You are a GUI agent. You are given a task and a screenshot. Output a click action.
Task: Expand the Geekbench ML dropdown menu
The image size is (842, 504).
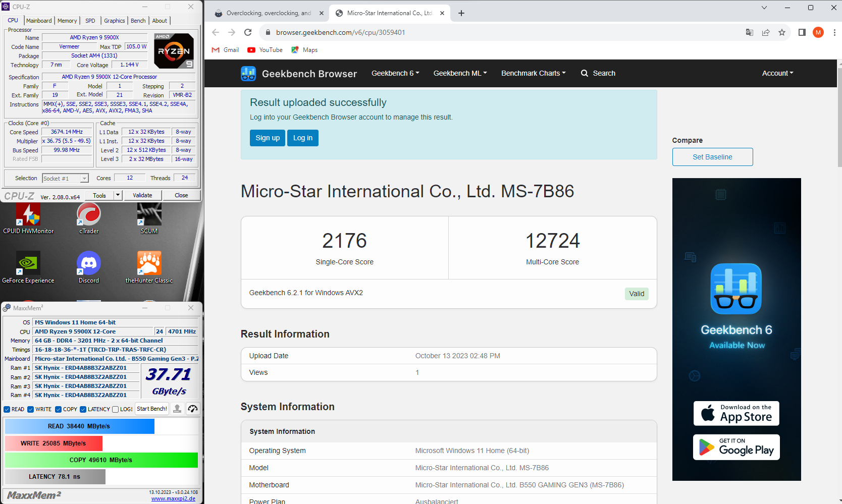click(x=460, y=73)
